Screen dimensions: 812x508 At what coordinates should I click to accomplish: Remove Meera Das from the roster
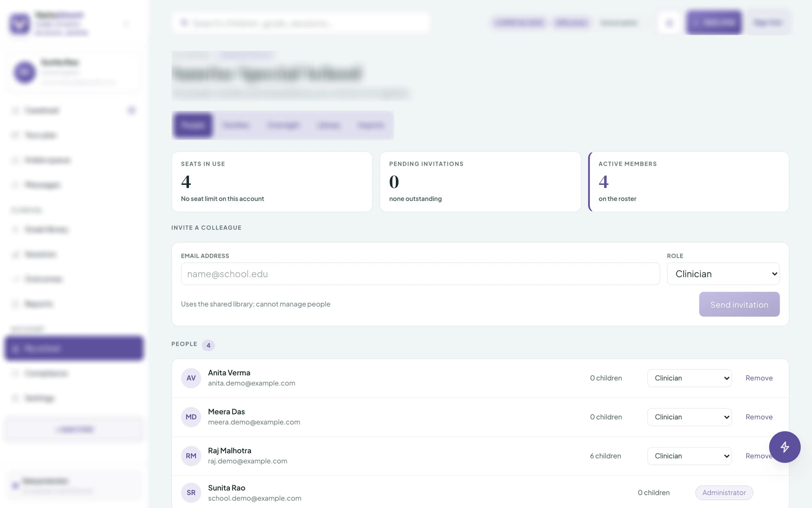click(759, 417)
